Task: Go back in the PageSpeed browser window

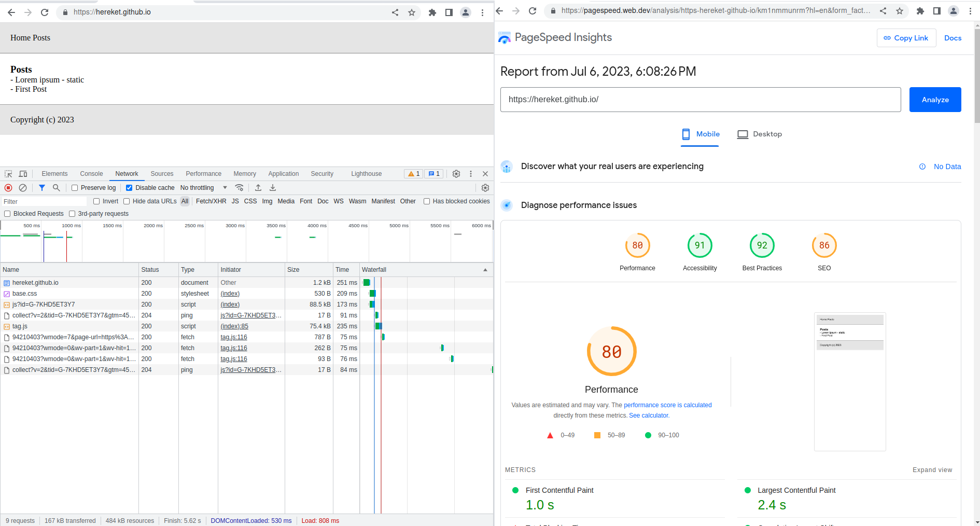Action: (x=499, y=10)
